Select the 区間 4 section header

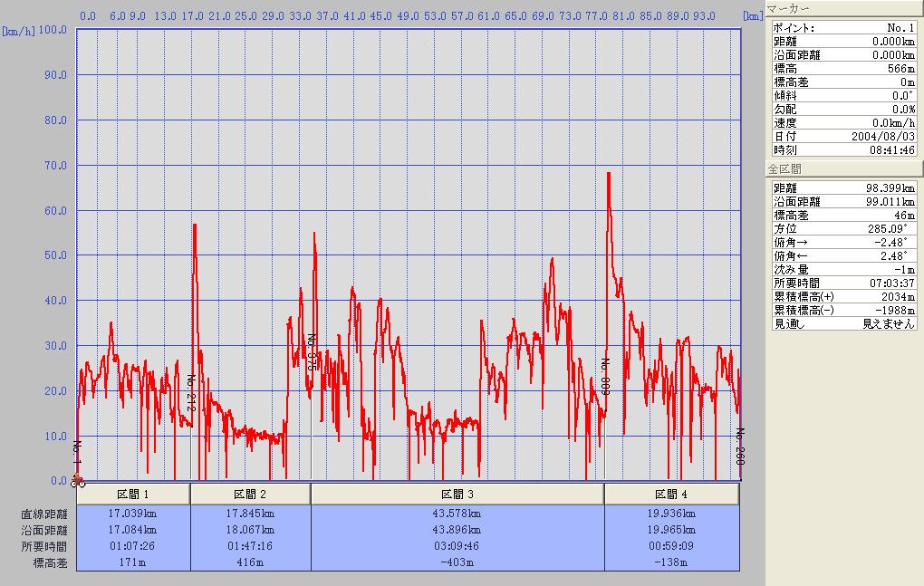[x=671, y=495]
